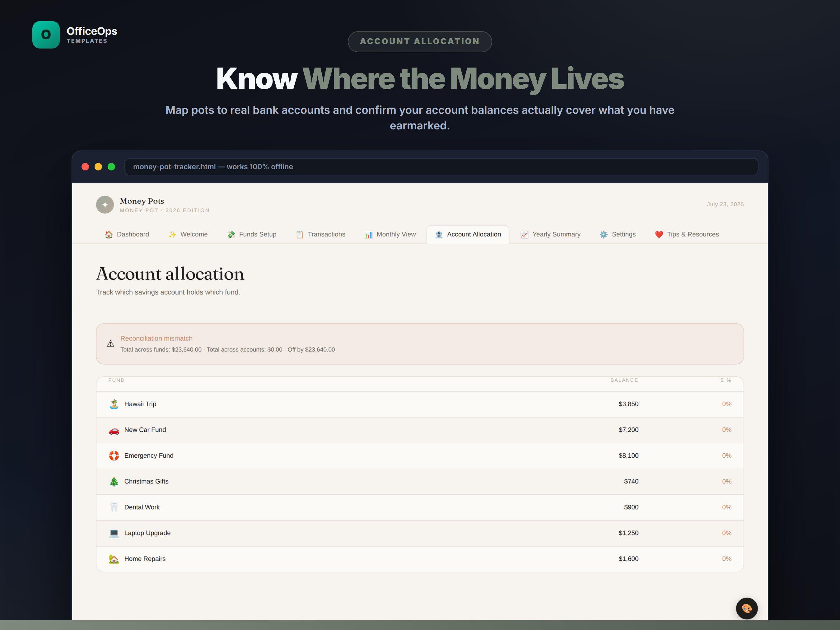Switch to the Welcome tab
The height and width of the screenshot is (630, 840).
188,234
